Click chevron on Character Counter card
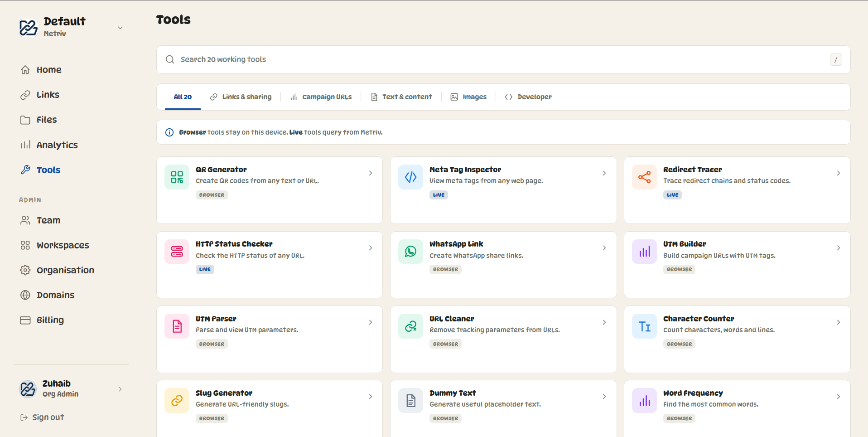868x437 pixels. click(x=839, y=322)
